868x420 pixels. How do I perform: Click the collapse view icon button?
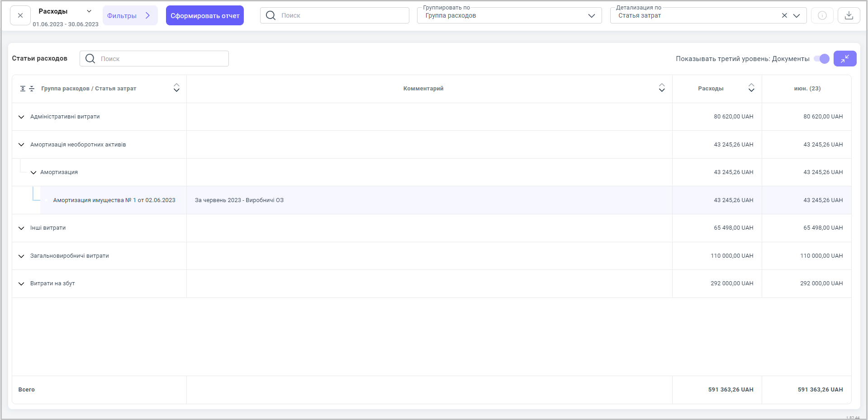coord(844,59)
